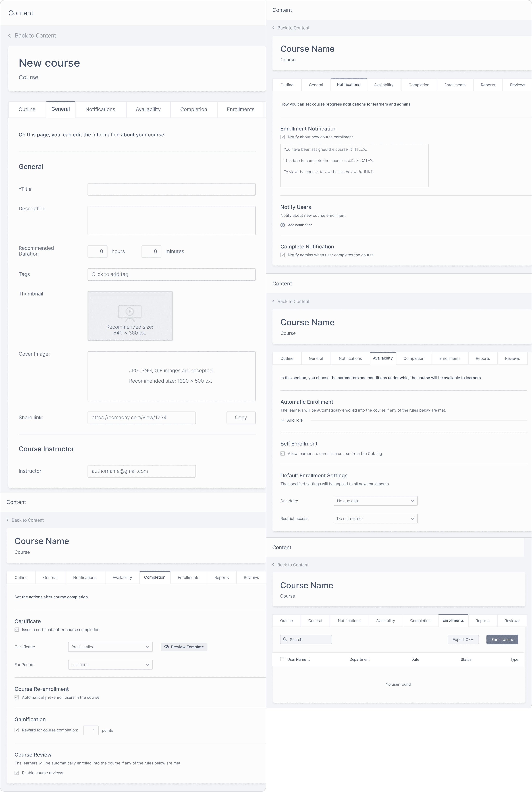Viewport: 532px width, 792px height.
Task: Click the Title input field
Action: pyautogui.click(x=171, y=189)
